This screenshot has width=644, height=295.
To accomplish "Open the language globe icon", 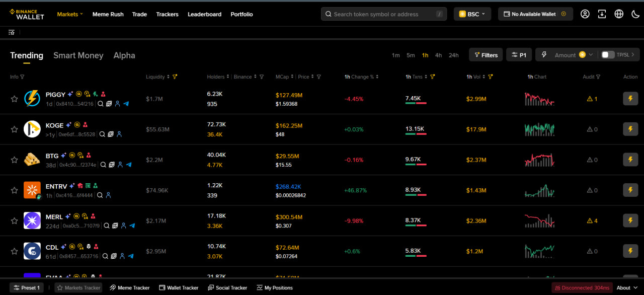I will point(619,14).
